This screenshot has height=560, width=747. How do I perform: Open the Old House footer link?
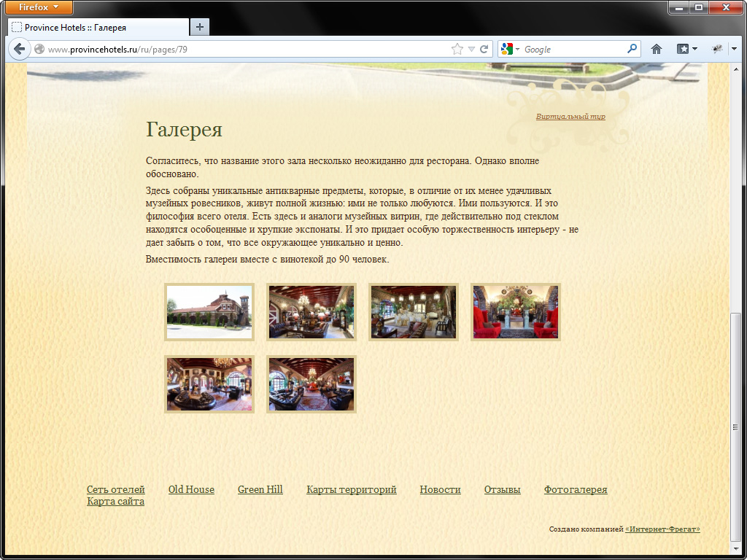(192, 489)
